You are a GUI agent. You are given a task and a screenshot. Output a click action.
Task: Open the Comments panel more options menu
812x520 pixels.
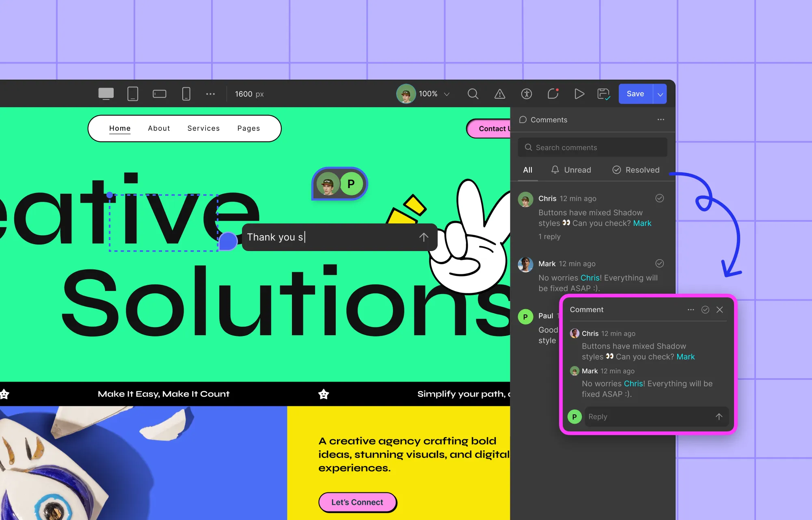point(661,119)
